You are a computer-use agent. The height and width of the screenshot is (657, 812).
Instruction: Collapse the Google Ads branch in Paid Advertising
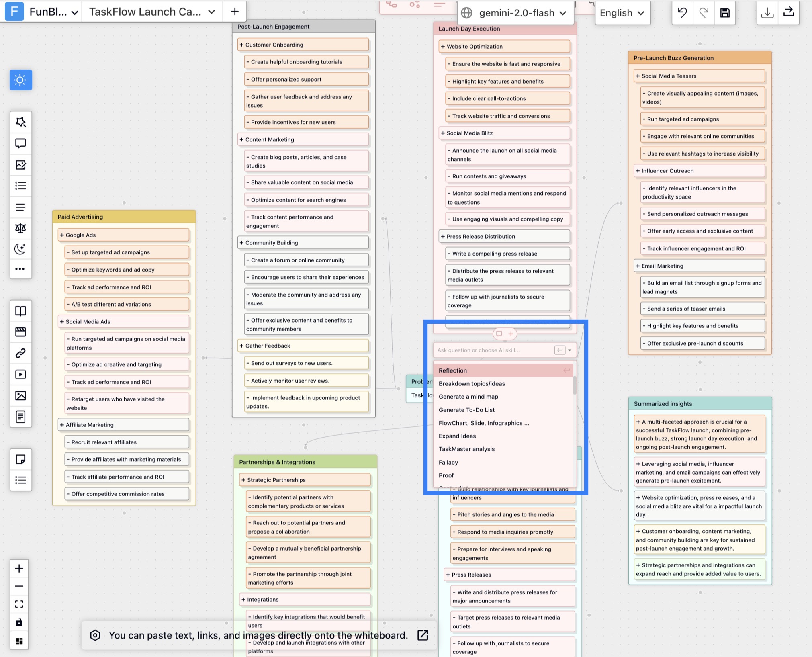61,235
